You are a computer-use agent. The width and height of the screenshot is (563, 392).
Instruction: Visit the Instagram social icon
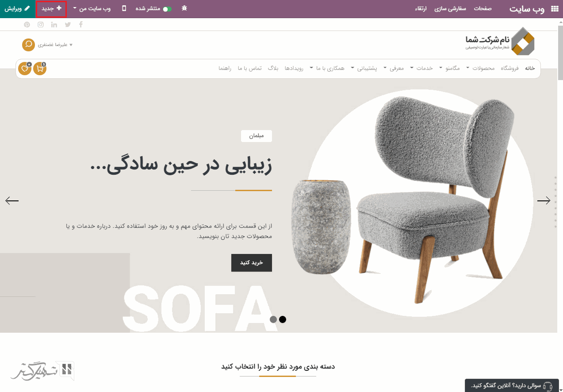pyautogui.click(x=41, y=24)
